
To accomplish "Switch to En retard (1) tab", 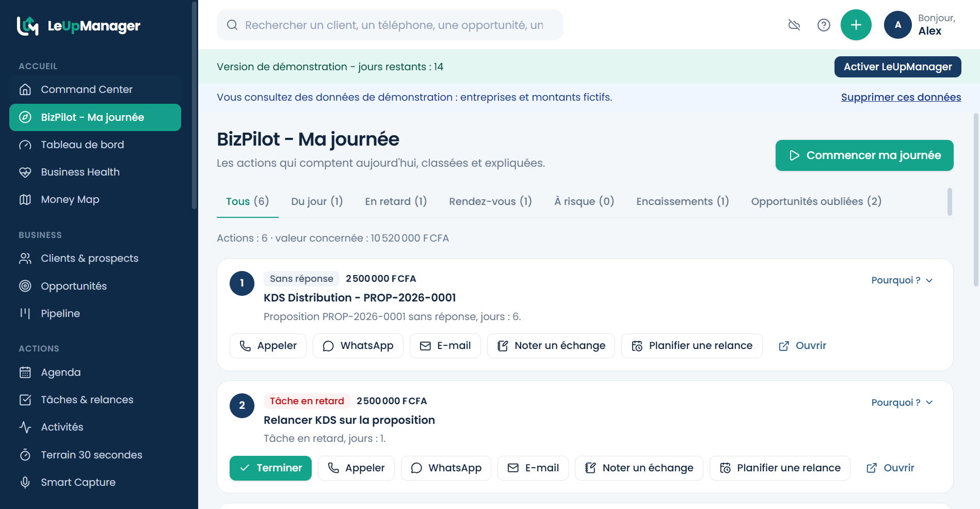I will [396, 201].
